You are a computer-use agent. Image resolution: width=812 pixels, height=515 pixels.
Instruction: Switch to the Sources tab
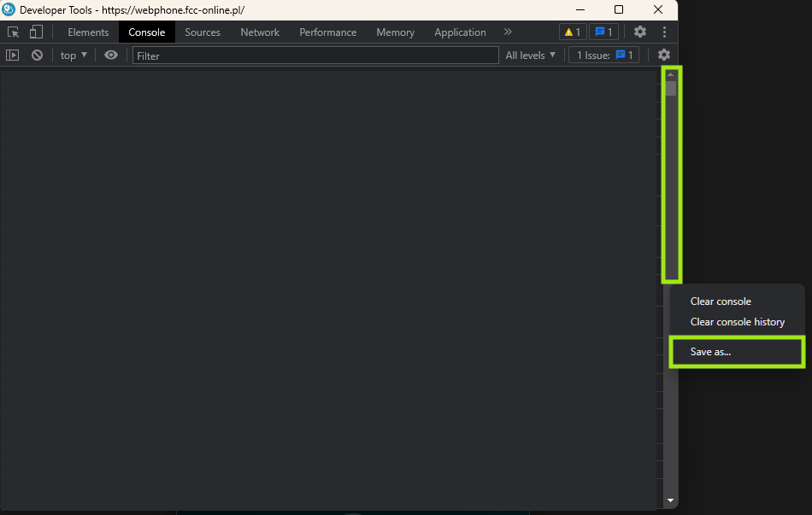point(203,32)
